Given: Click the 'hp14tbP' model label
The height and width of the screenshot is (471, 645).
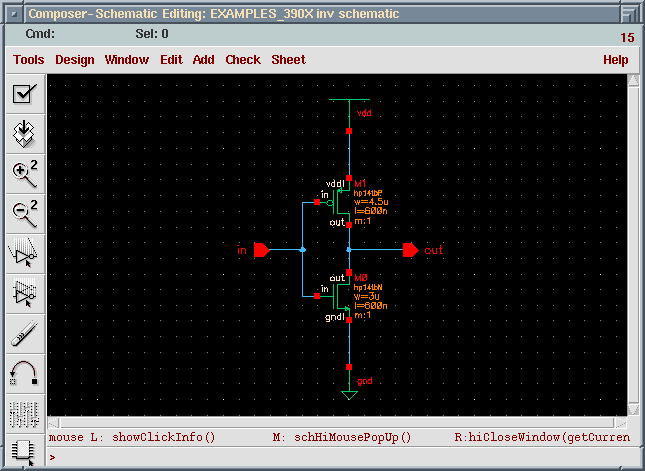Looking at the screenshot, I should (x=368, y=193).
